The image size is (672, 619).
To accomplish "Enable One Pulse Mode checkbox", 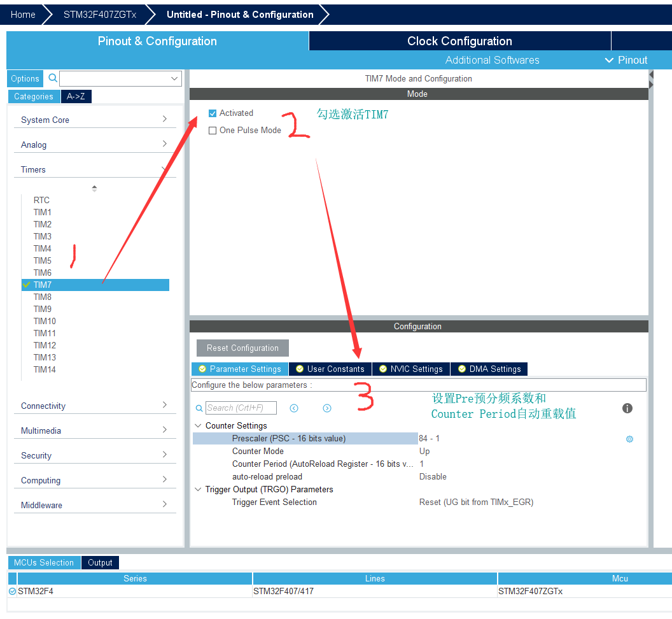I will (212, 131).
